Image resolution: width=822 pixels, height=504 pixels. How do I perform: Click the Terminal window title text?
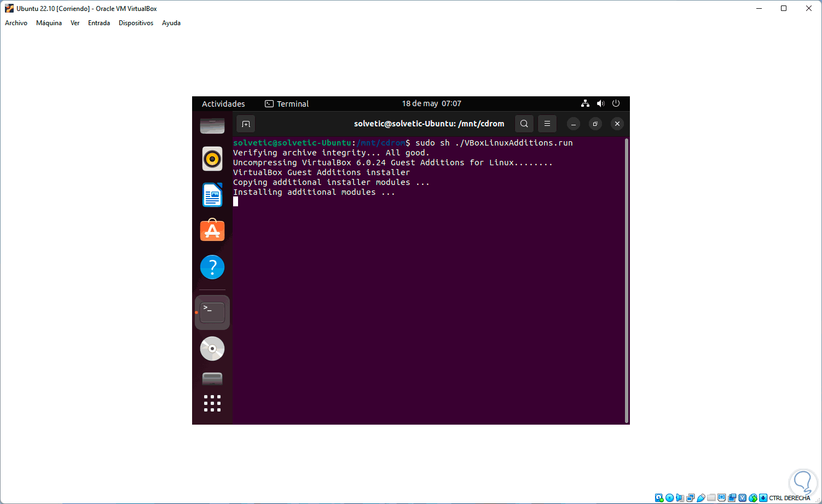click(x=429, y=124)
